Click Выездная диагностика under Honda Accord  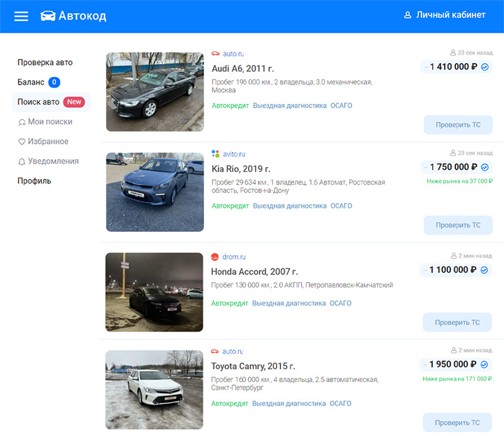pos(289,303)
